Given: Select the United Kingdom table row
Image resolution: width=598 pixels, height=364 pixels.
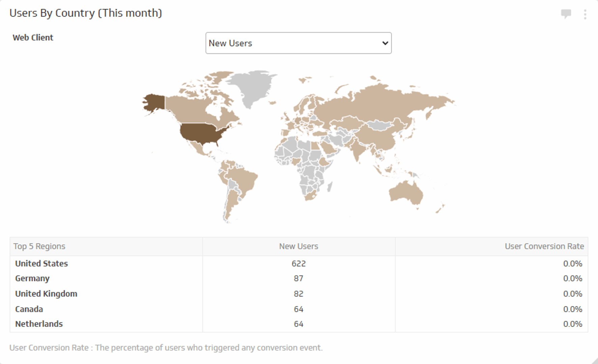Looking at the screenshot, I should (46, 294).
